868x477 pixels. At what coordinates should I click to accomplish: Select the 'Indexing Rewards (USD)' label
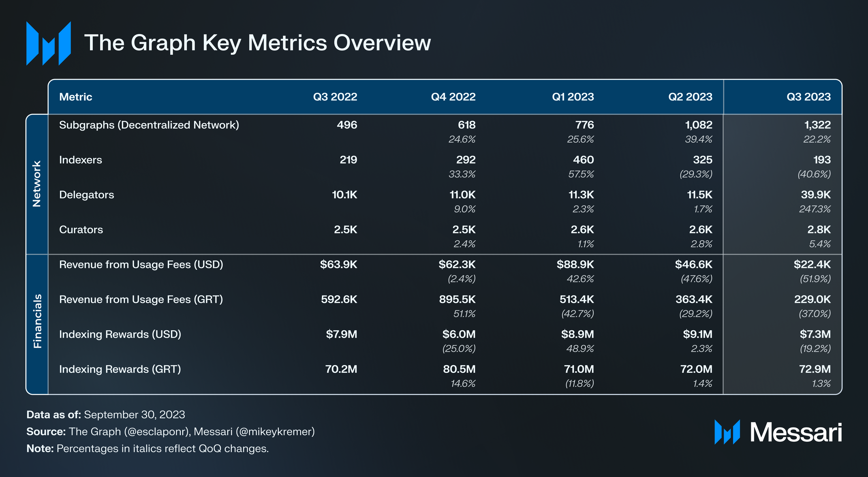click(x=120, y=334)
